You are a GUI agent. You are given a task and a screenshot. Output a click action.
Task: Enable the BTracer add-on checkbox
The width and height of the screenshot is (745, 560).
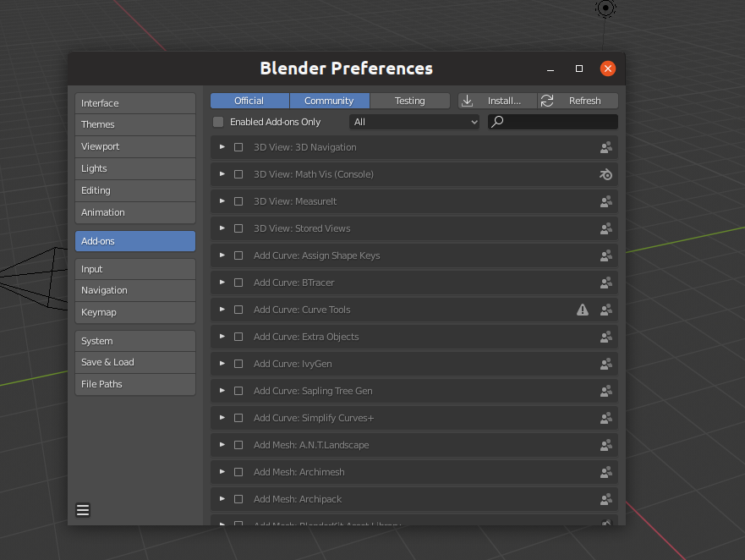pos(238,283)
